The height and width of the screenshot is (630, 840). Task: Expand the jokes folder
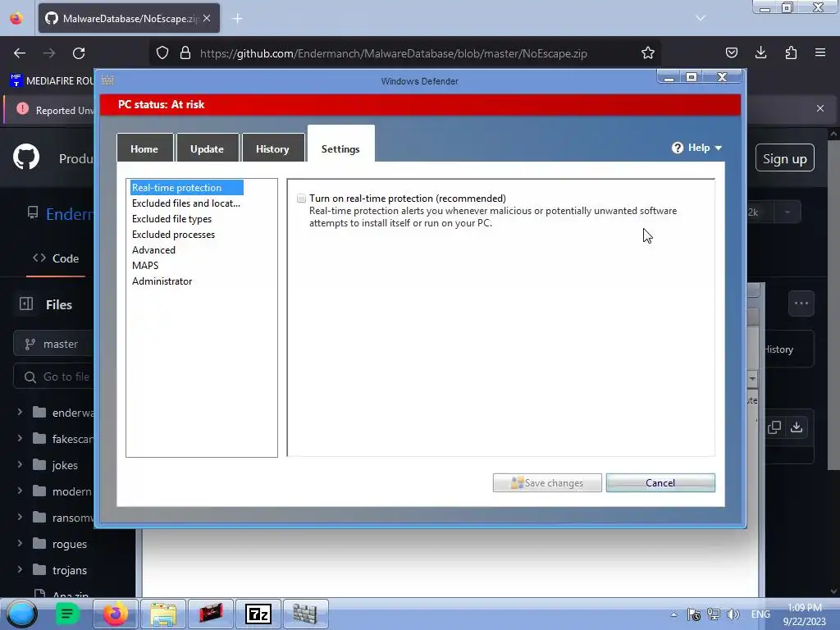tap(20, 464)
